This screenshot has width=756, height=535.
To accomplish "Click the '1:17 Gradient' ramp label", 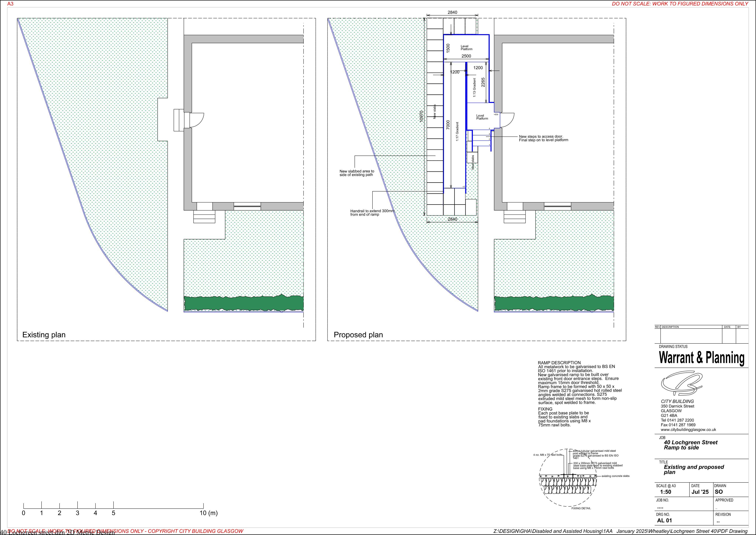I will click(457, 132).
